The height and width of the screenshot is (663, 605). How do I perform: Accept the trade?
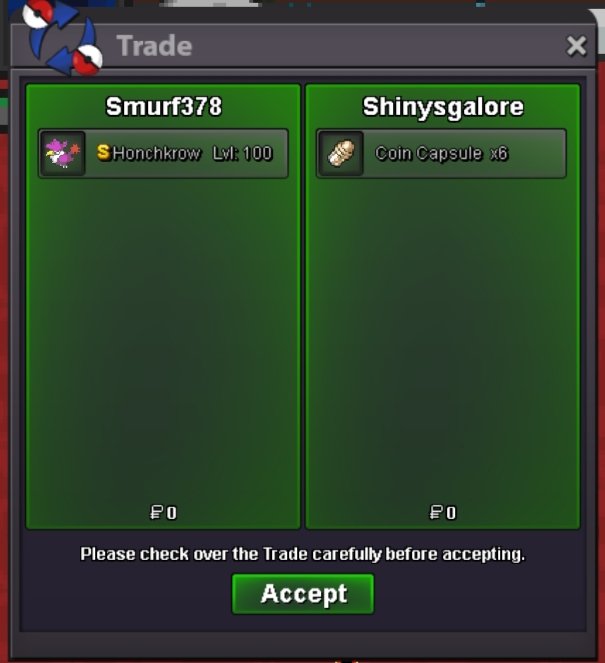click(303, 594)
